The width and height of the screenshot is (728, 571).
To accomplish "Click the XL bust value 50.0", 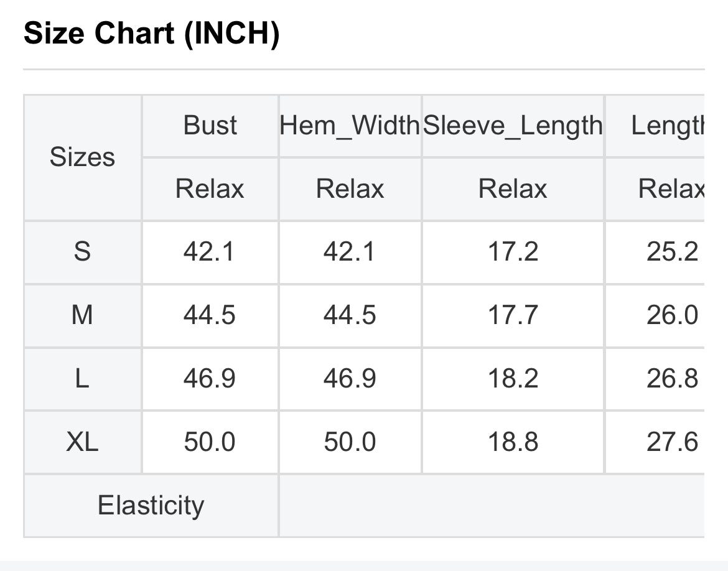I will 210,442.
